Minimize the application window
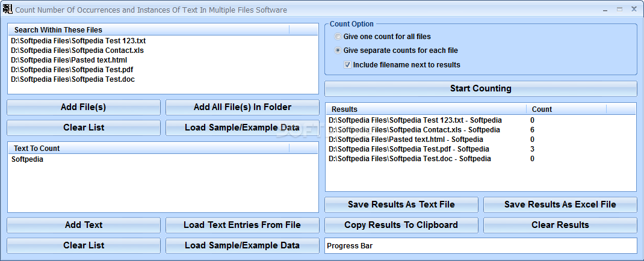644x261 pixels. tap(606, 9)
